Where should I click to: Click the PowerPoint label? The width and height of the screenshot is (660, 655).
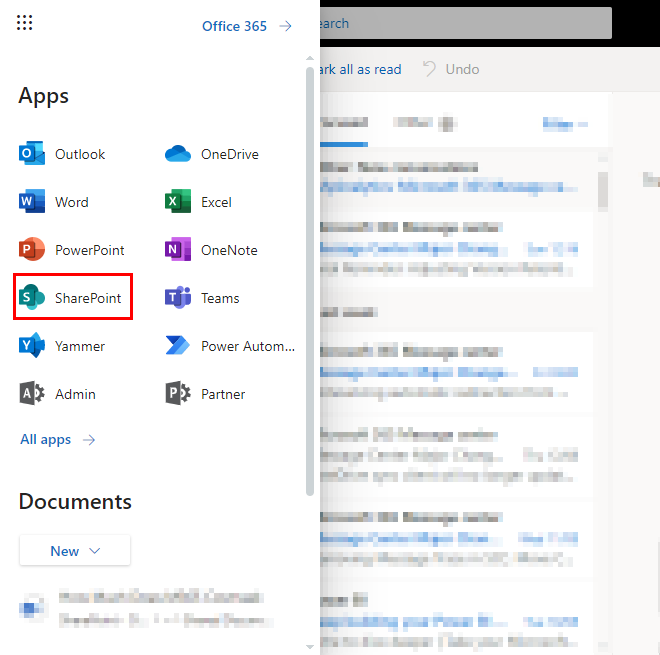[x=90, y=250]
